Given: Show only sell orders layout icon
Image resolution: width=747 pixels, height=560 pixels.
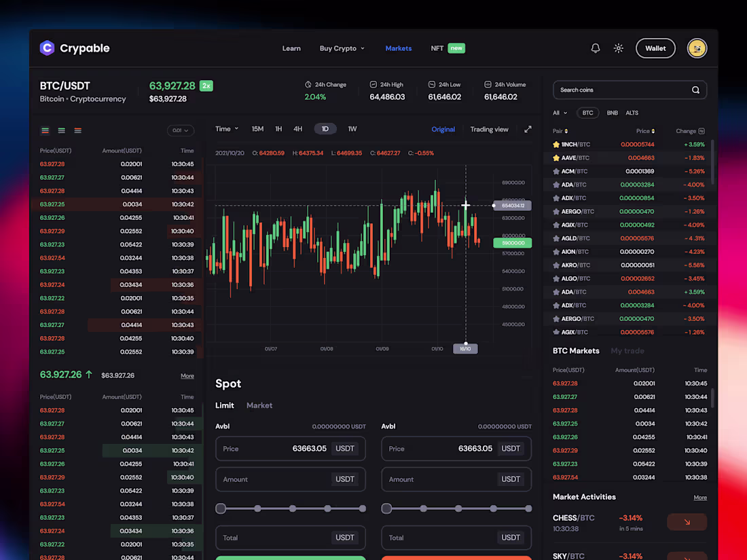Looking at the screenshot, I should pos(77,130).
